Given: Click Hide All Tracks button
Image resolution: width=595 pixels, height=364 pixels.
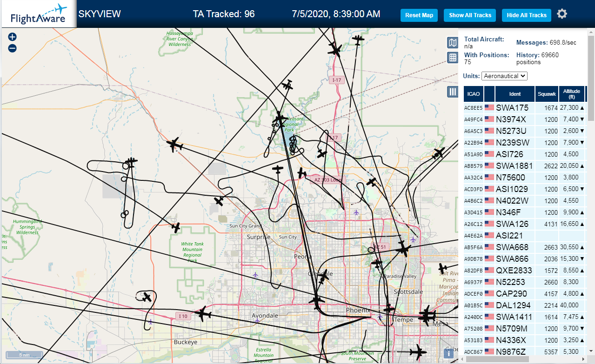Looking at the screenshot, I should (x=527, y=15).
